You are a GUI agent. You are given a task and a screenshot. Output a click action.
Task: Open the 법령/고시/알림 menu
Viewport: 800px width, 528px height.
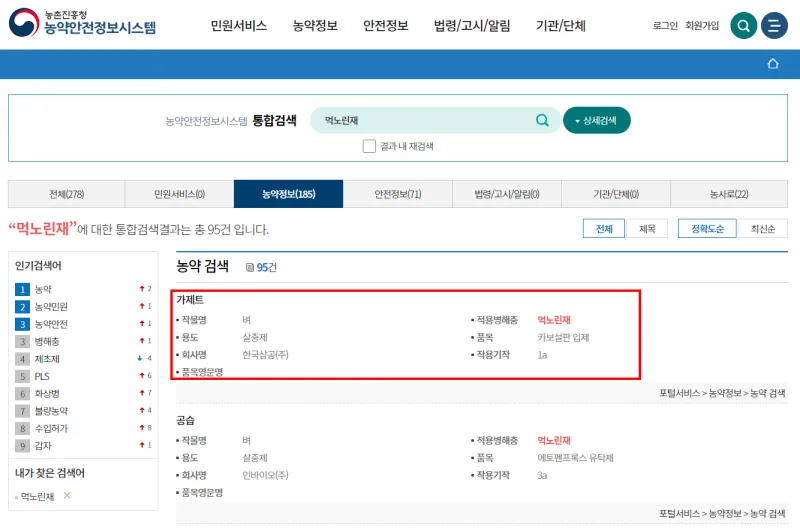(472, 26)
